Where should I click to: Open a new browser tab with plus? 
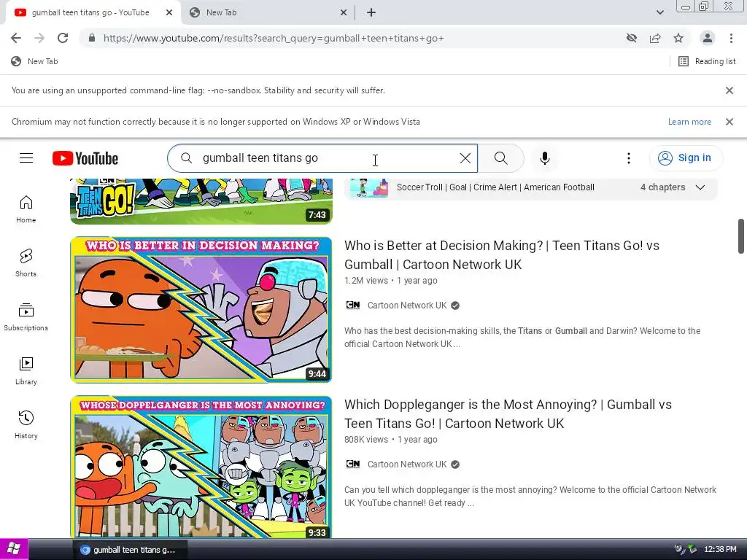(x=371, y=13)
